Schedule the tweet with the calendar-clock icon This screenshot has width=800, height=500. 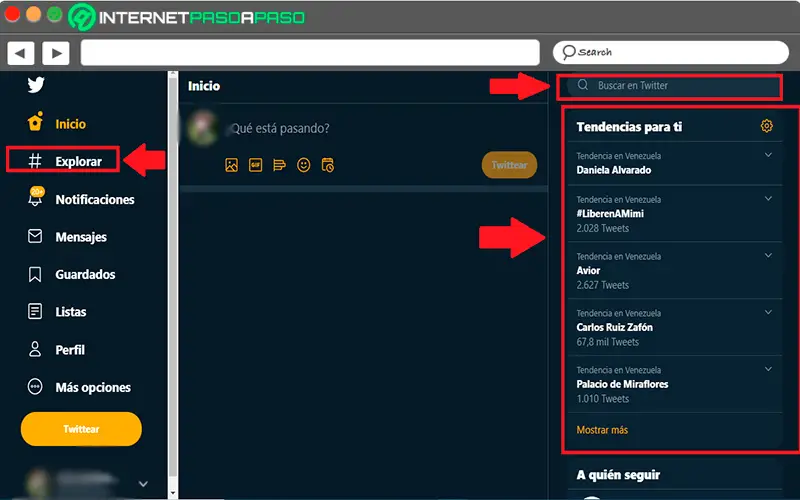point(328,165)
